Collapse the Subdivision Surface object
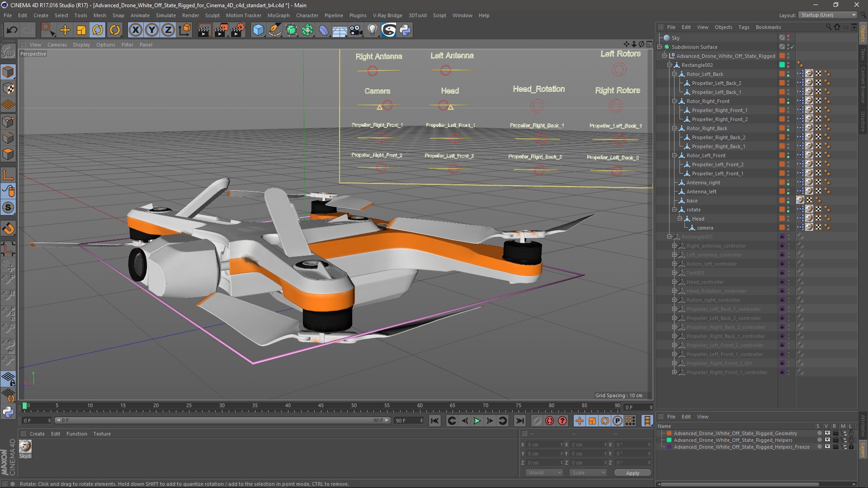This screenshot has height=488, width=868. pyautogui.click(x=660, y=47)
